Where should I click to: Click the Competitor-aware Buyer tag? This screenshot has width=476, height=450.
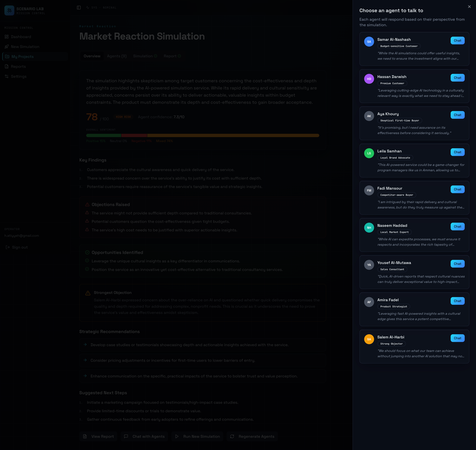coord(397,195)
